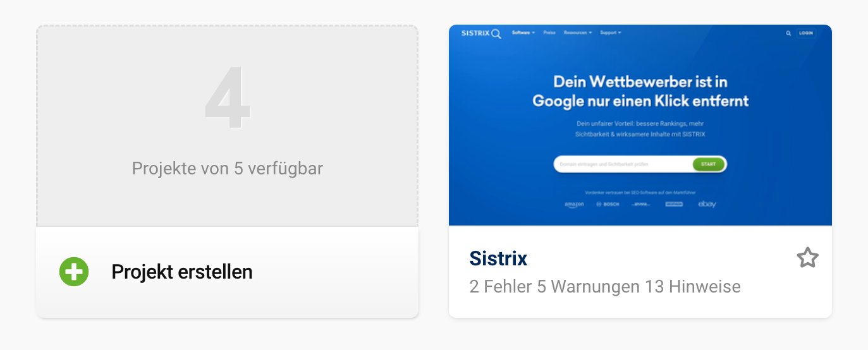Click the Projekte von 5 verfügbar text
This screenshot has width=868, height=350.
[228, 169]
